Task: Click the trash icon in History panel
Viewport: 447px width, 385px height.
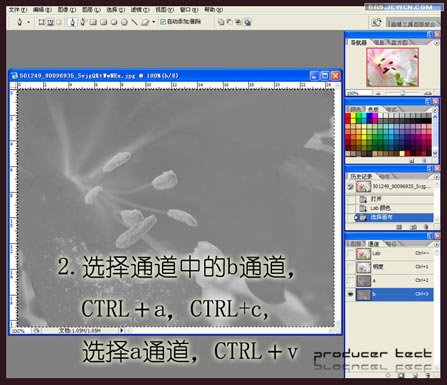Action: pyautogui.click(x=426, y=227)
